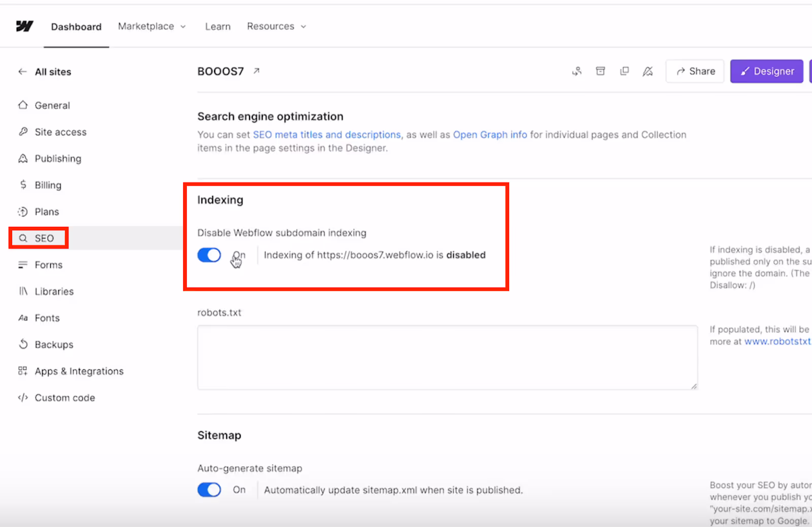Open General settings
The height and width of the screenshot is (527, 812).
pyautogui.click(x=52, y=106)
